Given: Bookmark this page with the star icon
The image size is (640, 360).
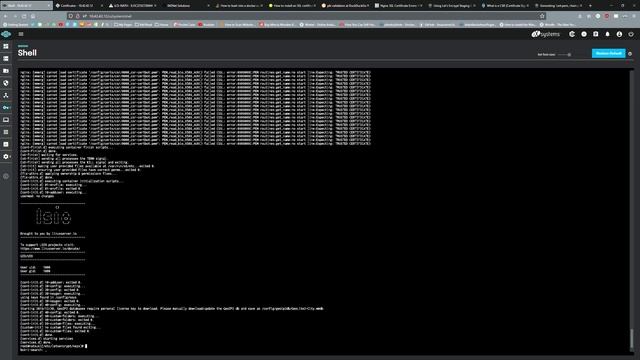Looking at the screenshot, I should coord(542,16).
